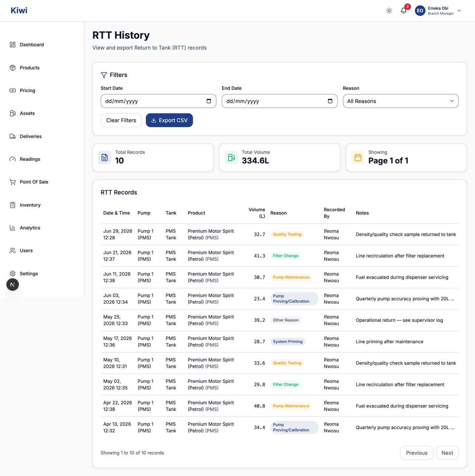Click the Start Date input field

coord(158,101)
